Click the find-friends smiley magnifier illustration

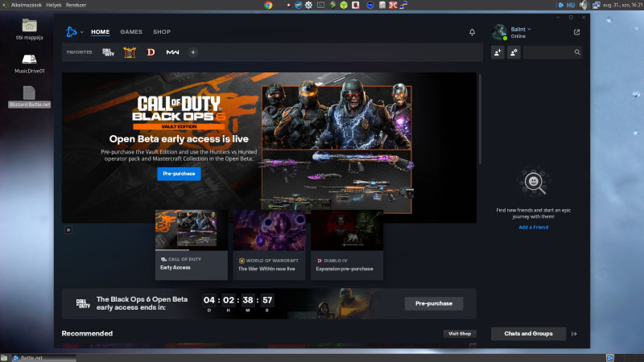pos(534,181)
